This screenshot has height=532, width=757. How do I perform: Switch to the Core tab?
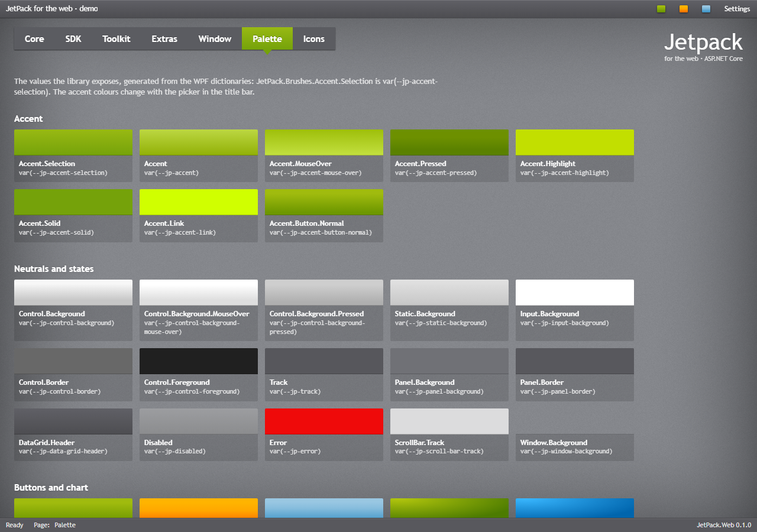pyautogui.click(x=34, y=39)
